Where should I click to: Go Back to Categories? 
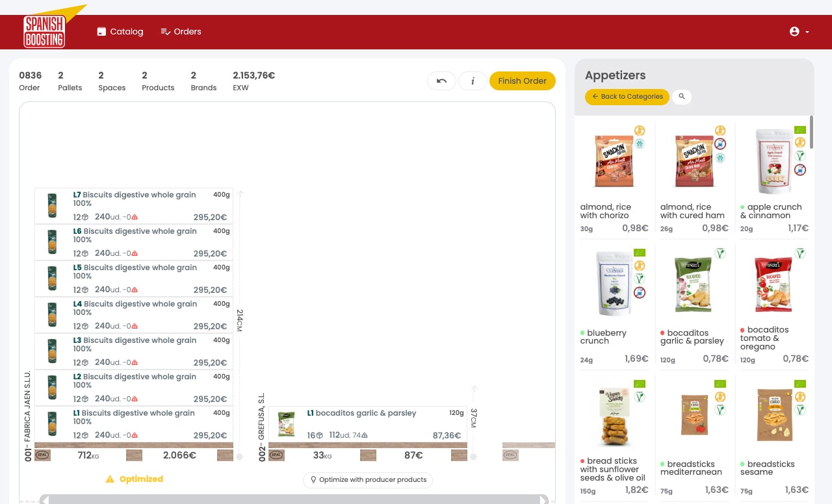point(627,97)
